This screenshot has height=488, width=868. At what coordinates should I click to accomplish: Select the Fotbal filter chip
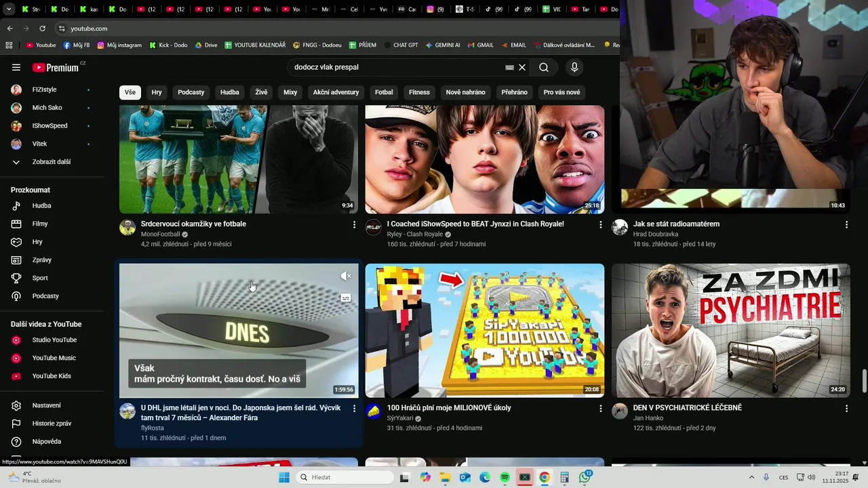[384, 92]
